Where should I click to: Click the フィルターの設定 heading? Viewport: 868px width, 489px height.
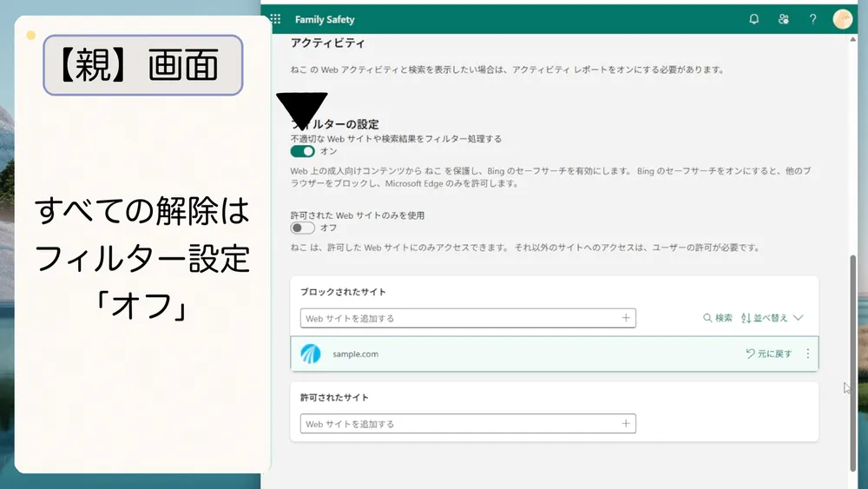point(335,124)
